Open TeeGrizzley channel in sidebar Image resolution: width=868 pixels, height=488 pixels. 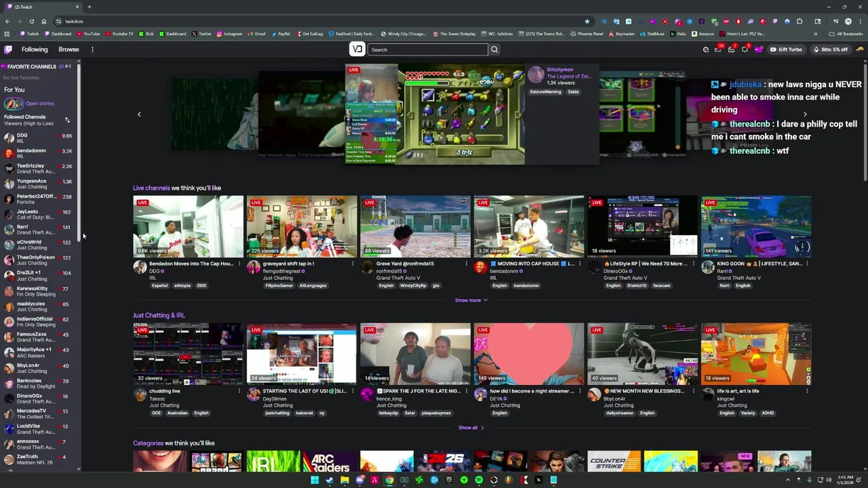[x=39, y=169]
